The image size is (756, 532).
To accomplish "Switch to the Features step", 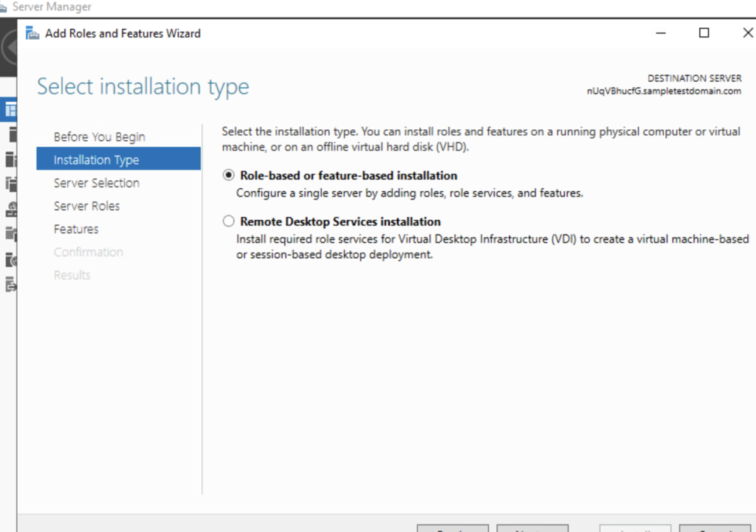I will coord(75,229).
